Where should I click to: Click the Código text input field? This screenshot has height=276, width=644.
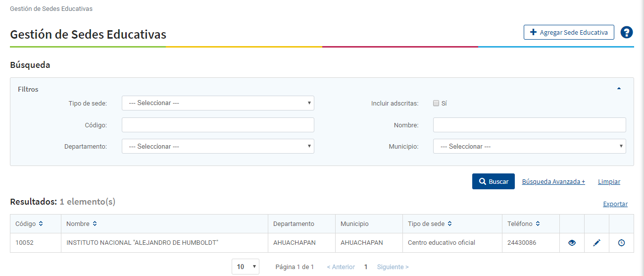(x=218, y=125)
